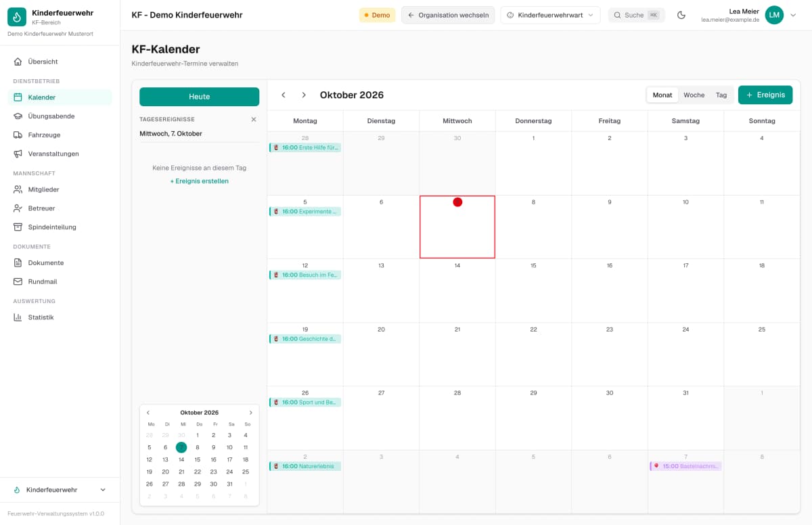Open Fahrzeuge in sidebar

(60, 135)
